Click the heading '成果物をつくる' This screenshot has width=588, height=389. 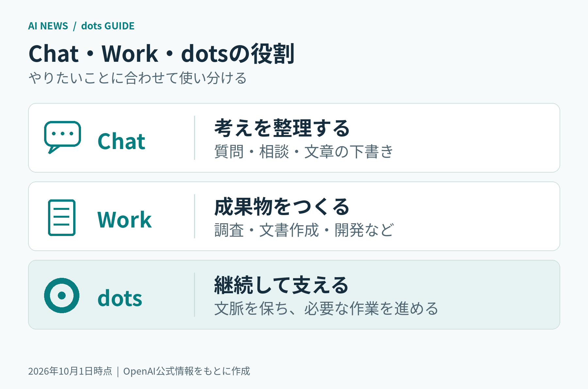click(x=282, y=206)
